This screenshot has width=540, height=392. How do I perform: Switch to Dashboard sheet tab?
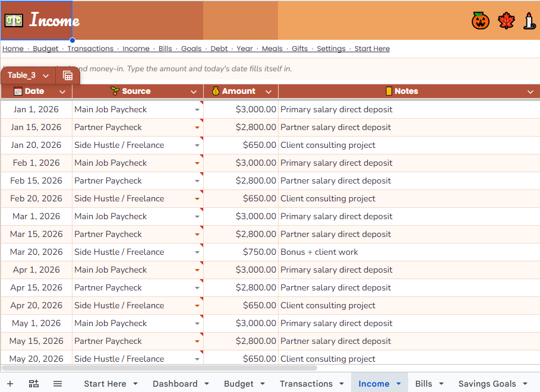coord(175,384)
